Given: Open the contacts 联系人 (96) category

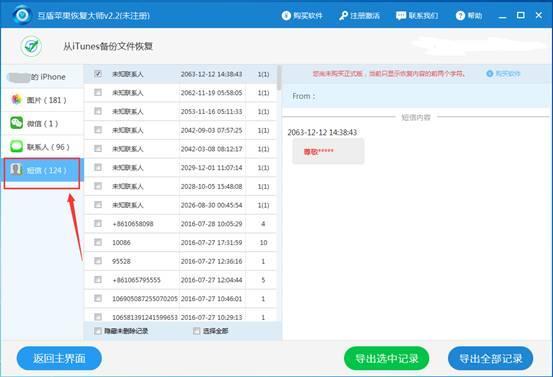Looking at the screenshot, I should point(42,147).
